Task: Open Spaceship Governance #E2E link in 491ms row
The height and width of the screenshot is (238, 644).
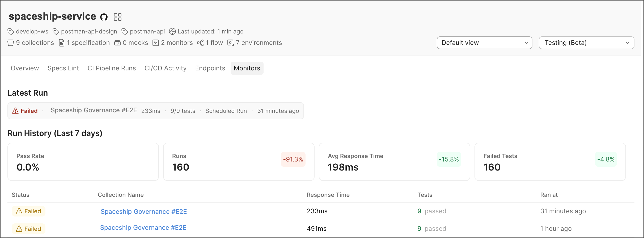Action: [143, 228]
